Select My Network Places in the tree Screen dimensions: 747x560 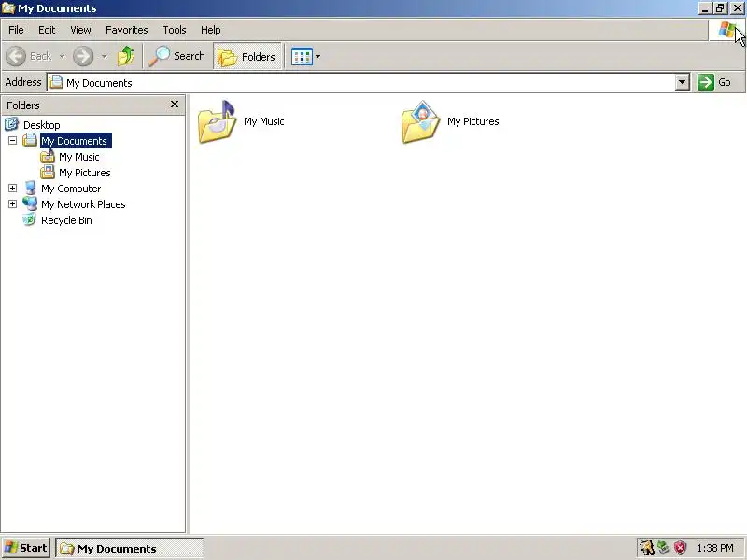(83, 204)
